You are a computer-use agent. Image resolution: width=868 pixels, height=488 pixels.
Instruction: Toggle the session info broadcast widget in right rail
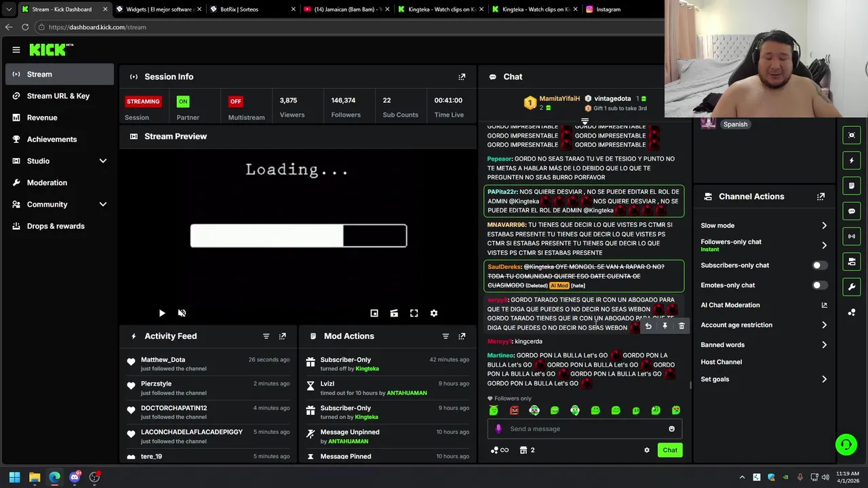[852, 237]
